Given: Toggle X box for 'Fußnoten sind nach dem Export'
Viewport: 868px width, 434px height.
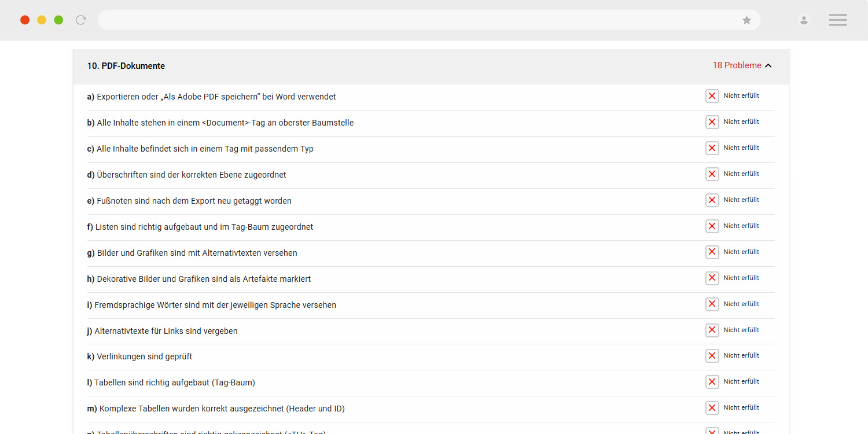Looking at the screenshot, I should (712, 200).
